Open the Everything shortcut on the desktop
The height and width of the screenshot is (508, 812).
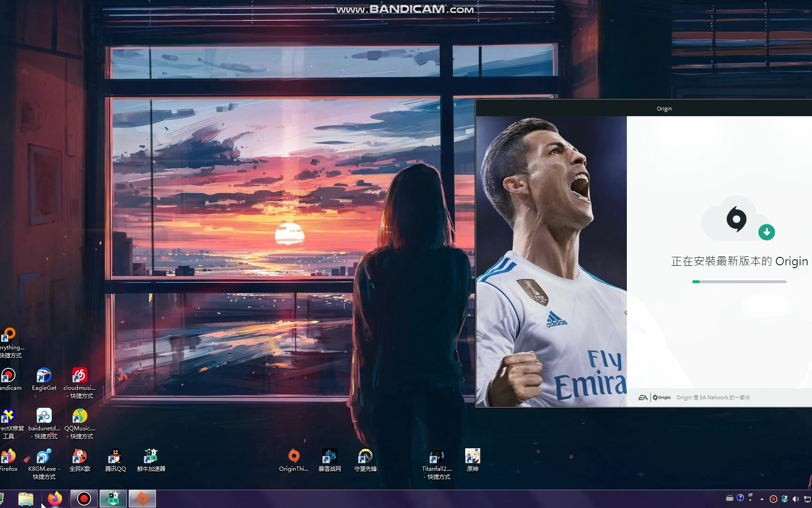10,342
